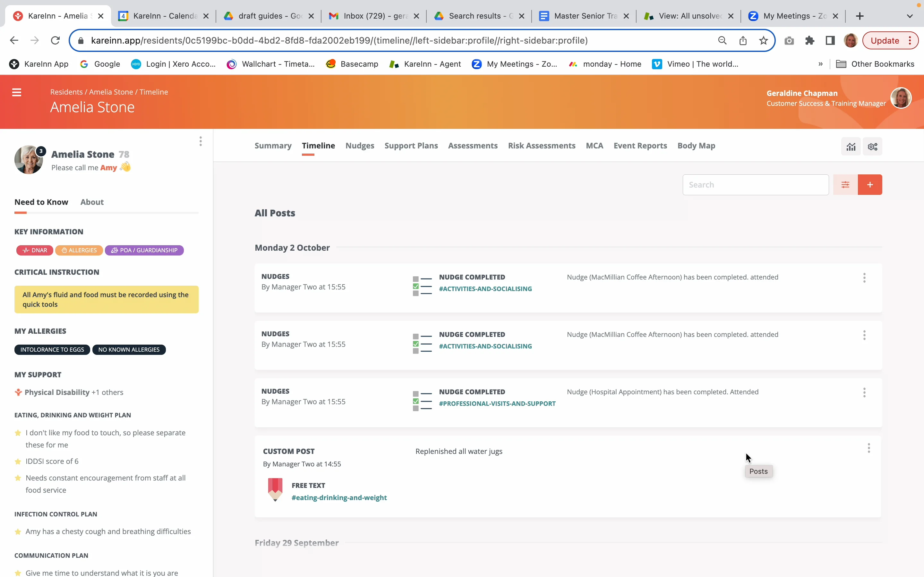Open the hamburger navigation menu
924x577 pixels.
tap(16, 92)
